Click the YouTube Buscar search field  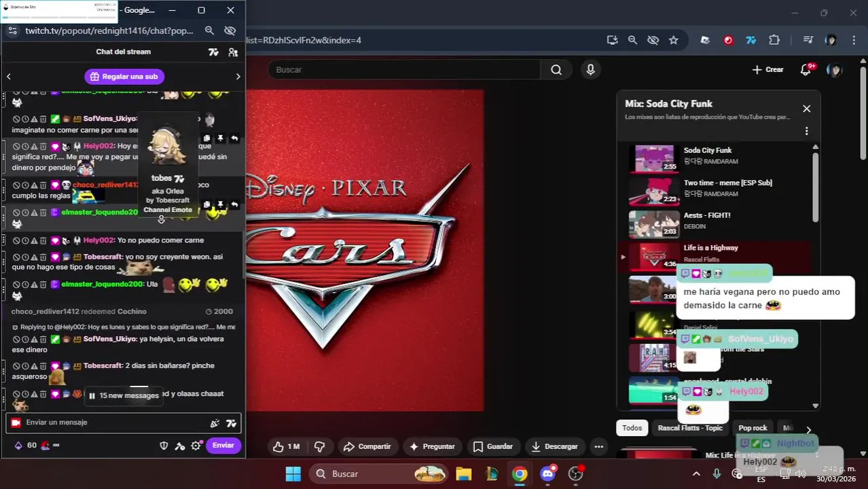[403, 70]
